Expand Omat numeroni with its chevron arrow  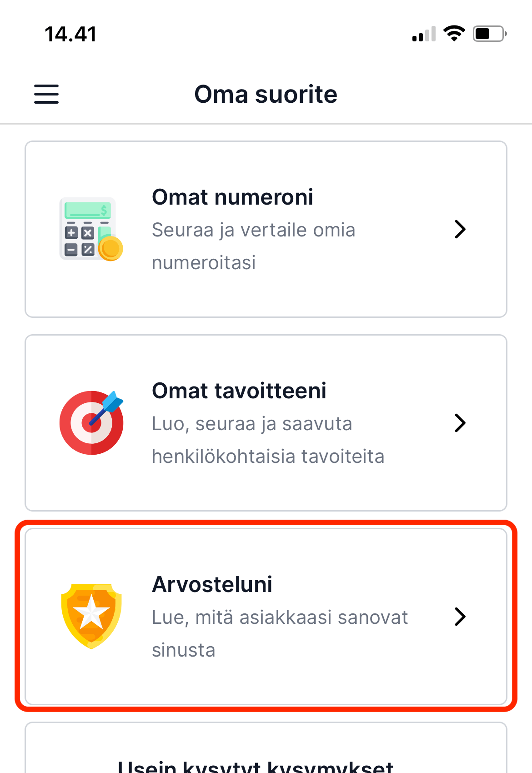(460, 229)
